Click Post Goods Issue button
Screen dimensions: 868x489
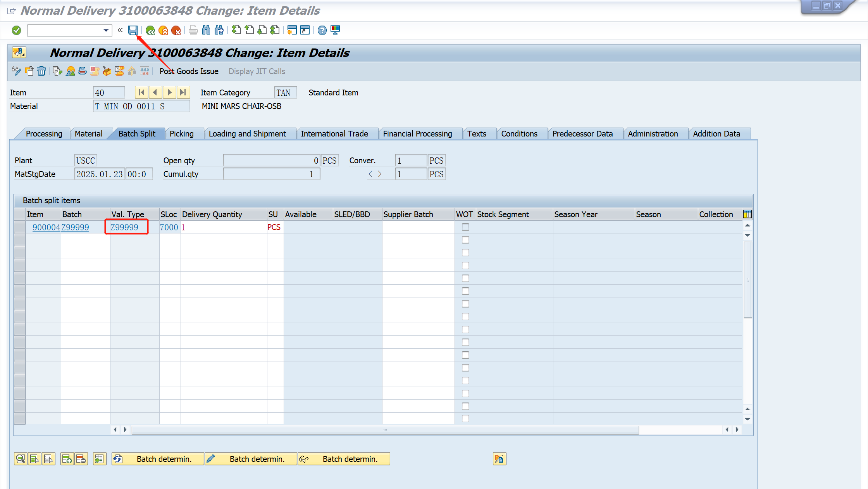(189, 71)
